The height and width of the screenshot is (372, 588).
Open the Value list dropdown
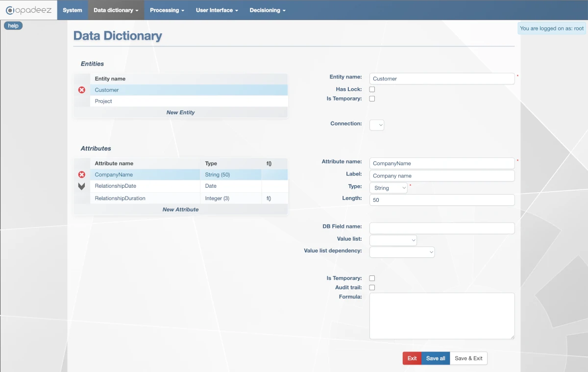click(x=393, y=240)
